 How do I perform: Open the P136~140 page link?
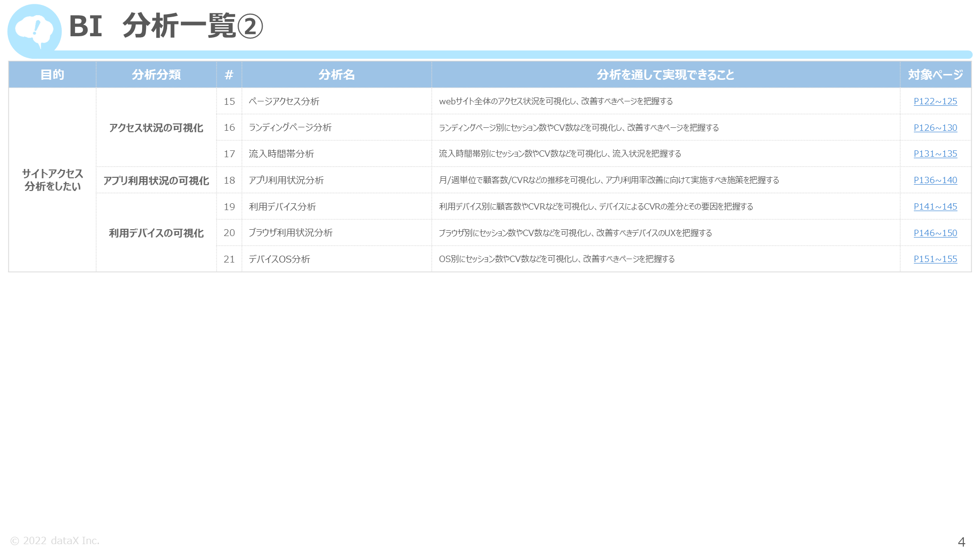[x=935, y=180]
